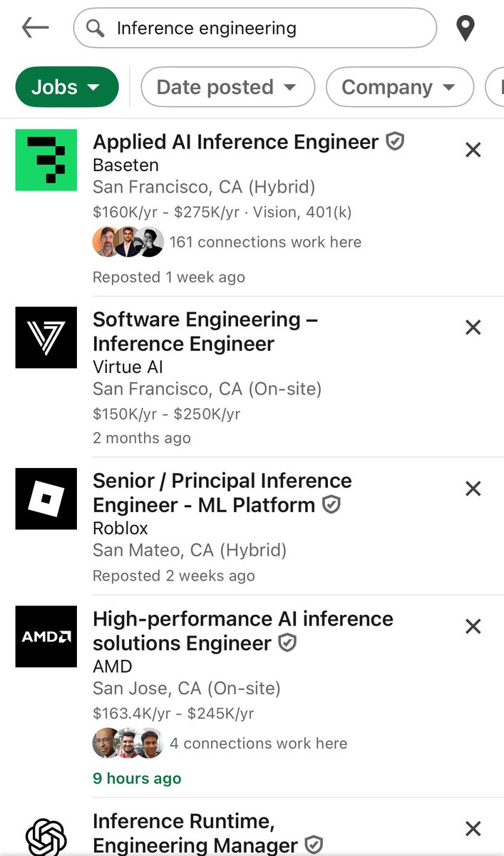Dismiss the Roblox job listing
The image size is (504, 856).
click(473, 489)
